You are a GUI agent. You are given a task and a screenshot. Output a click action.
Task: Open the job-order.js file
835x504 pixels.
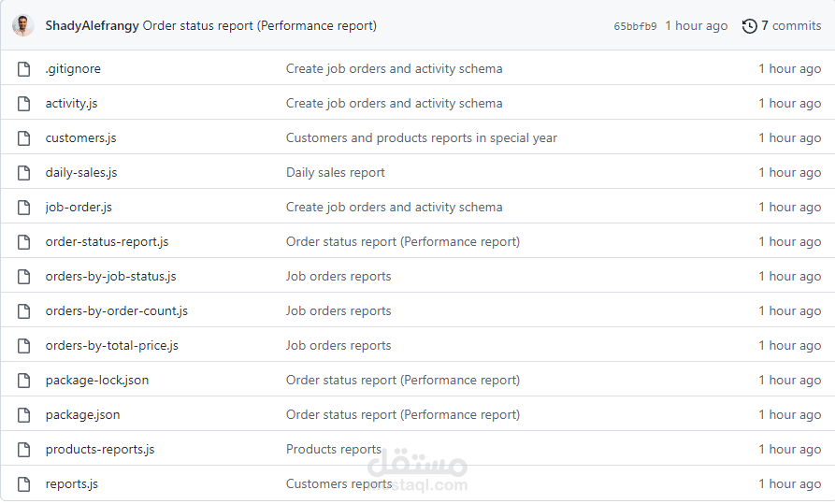[79, 208]
